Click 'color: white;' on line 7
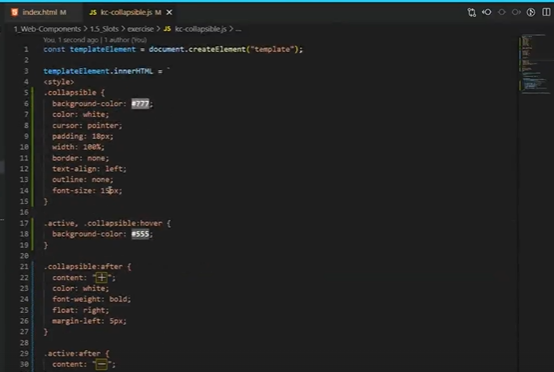554x372 pixels. pyautogui.click(x=81, y=114)
